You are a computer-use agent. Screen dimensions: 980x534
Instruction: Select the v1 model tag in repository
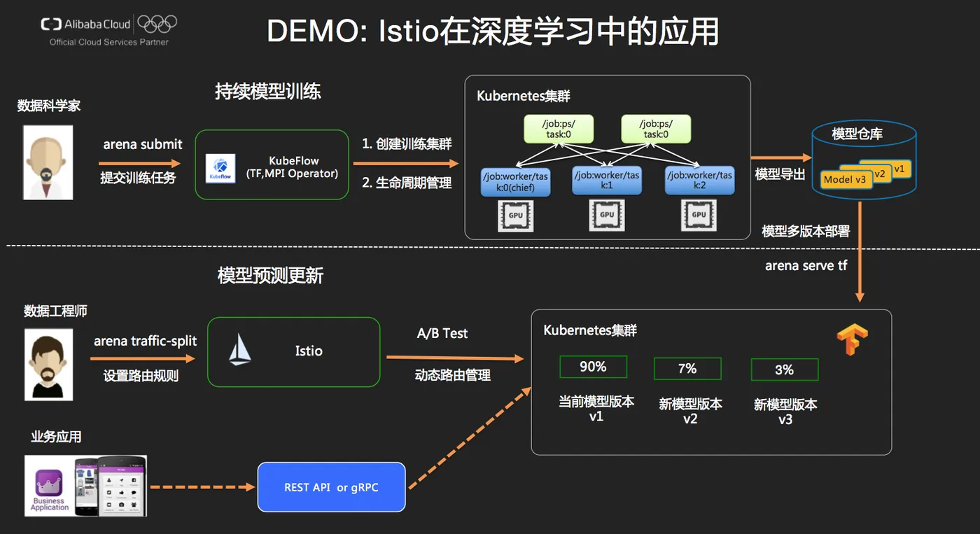899,169
